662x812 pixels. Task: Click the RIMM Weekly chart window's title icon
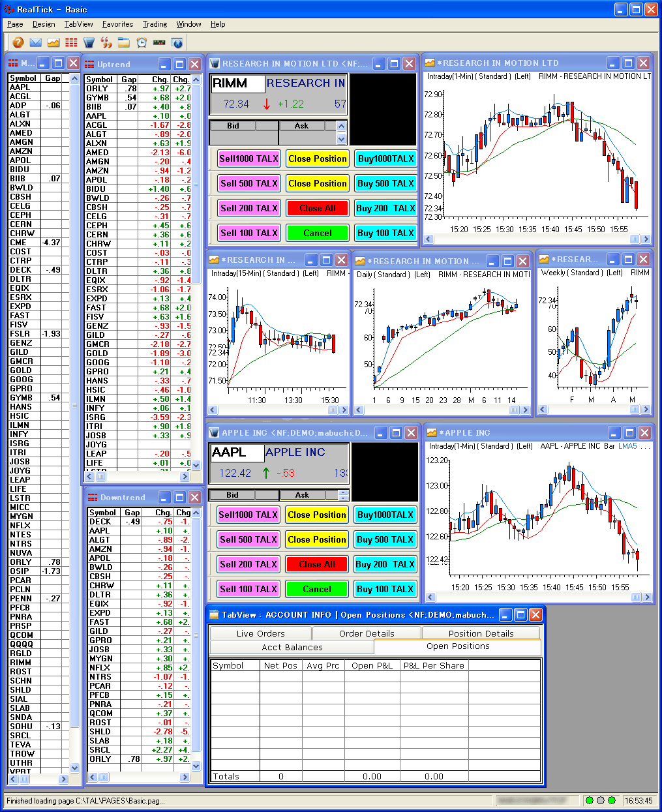pyautogui.click(x=544, y=260)
